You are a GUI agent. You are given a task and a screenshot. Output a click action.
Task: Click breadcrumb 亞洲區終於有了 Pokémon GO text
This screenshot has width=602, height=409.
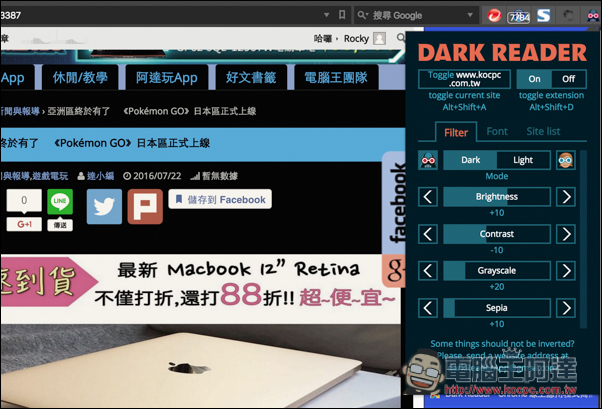(152, 111)
